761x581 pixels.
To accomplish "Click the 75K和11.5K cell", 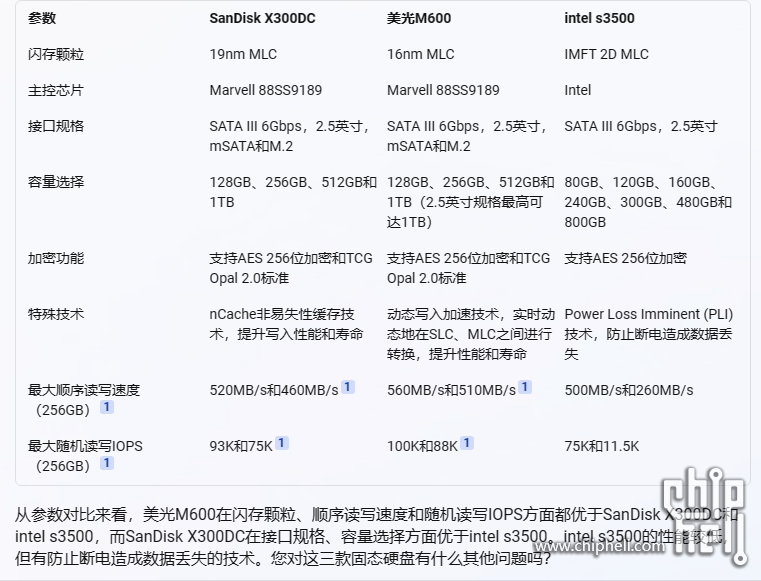I will click(602, 446).
